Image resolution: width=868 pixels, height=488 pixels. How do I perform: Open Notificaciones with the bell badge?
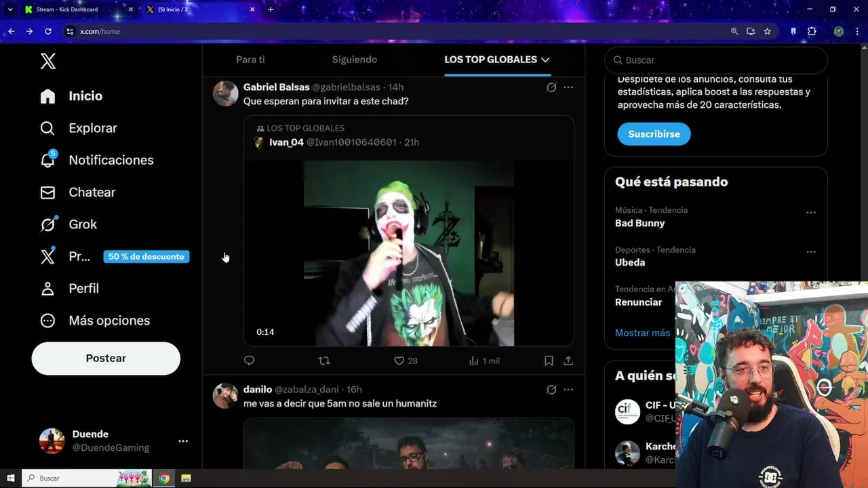[96, 160]
